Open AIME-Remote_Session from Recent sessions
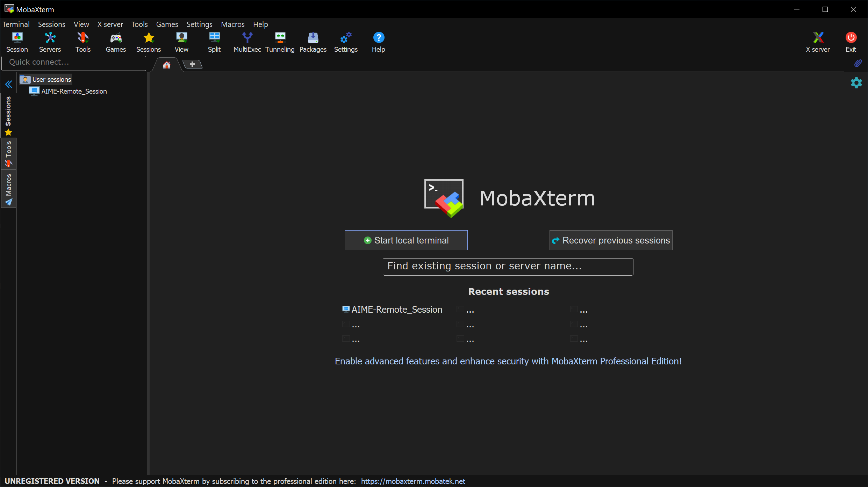Image resolution: width=868 pixels, height=487 pixels. (392, 310)
